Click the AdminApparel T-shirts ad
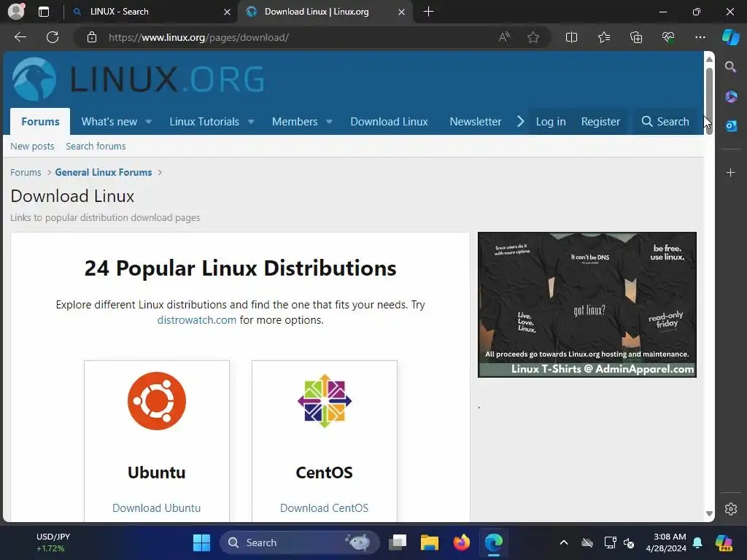 587,305
